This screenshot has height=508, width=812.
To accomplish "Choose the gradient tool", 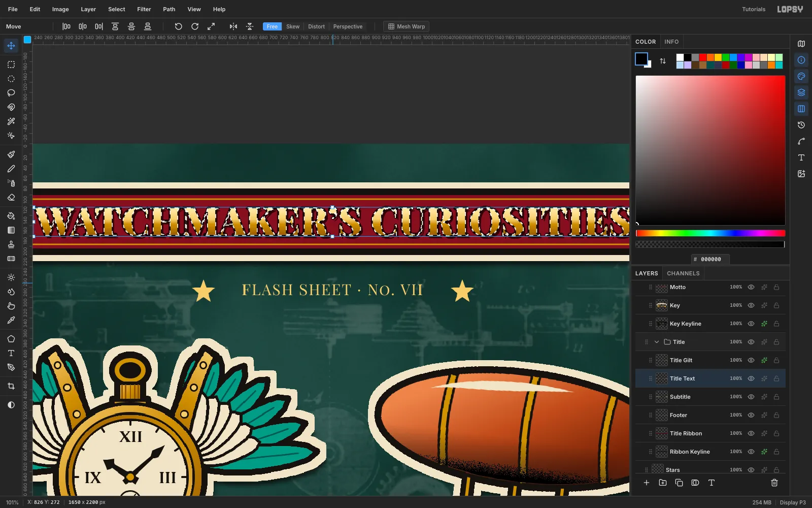I will tap(11, 230).
